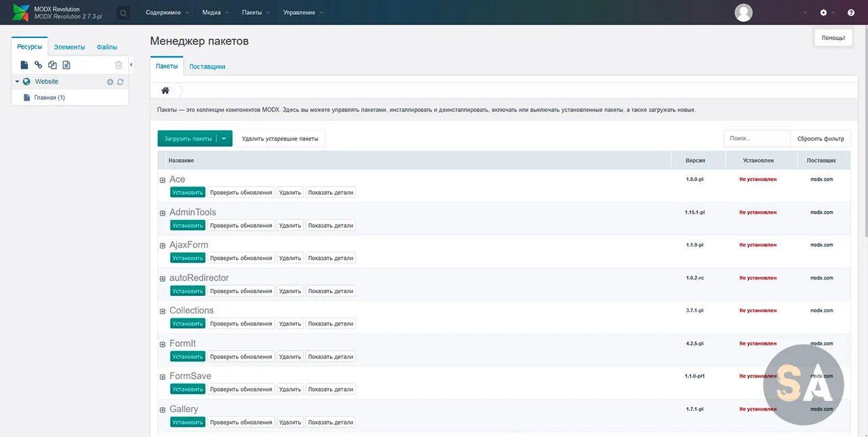Open the Медиа menu

pos(215,13)
